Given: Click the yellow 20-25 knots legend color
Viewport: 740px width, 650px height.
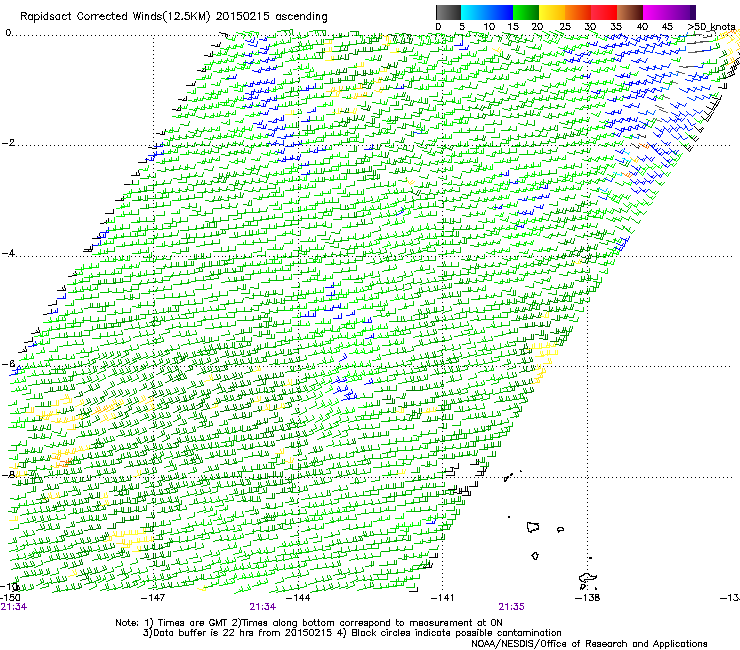Looking at the screenshot, I should 552,12.
